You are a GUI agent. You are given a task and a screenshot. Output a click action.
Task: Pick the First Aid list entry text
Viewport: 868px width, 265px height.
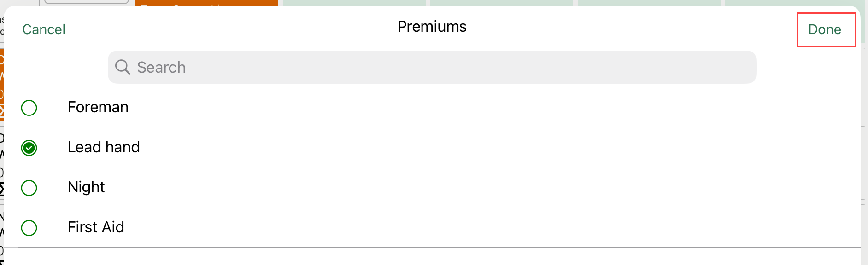tap(96, 227)
